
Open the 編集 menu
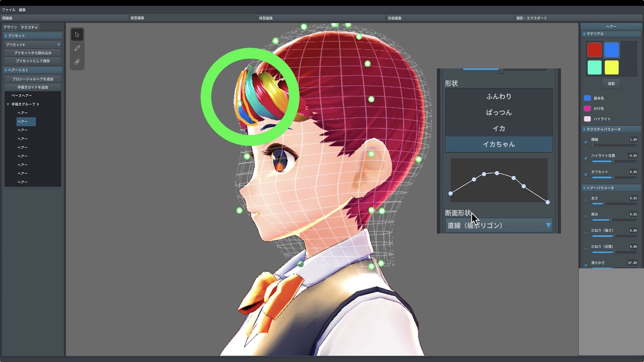coord(22,10)
